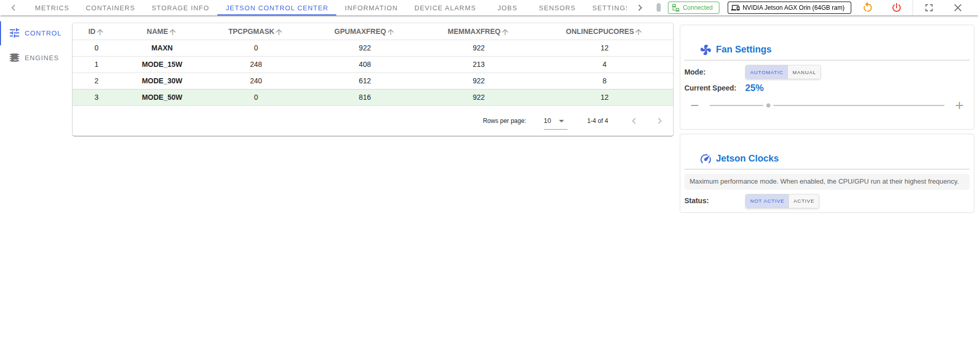
Task: Increase fan speed with the plus icon
Action: [x=959, y=105]
